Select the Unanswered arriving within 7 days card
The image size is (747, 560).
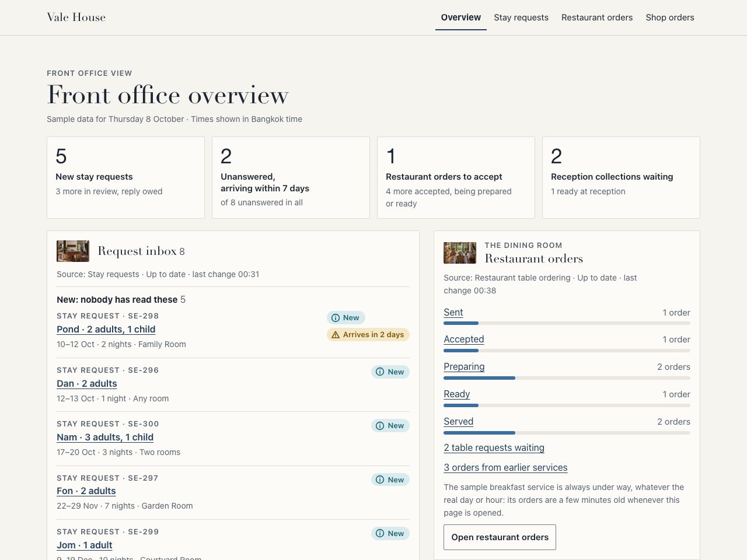tap(291, 177)
